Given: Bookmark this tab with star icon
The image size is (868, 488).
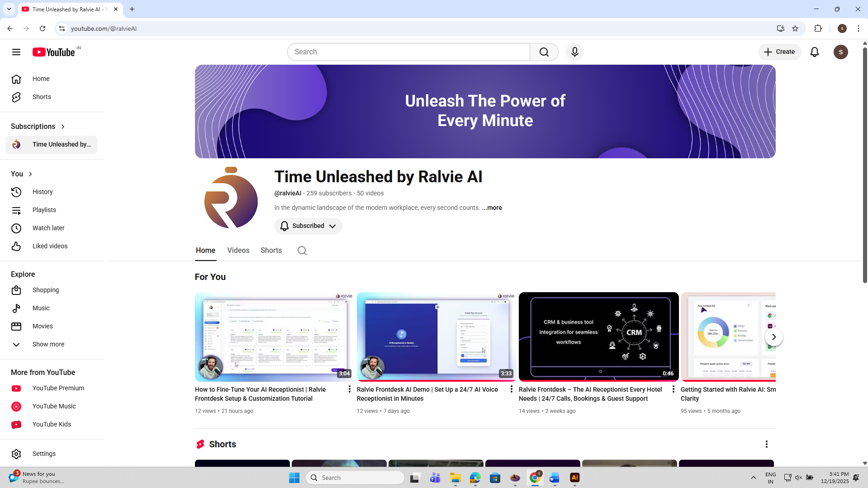Looking at the screenshot, I should coord(795,28).
